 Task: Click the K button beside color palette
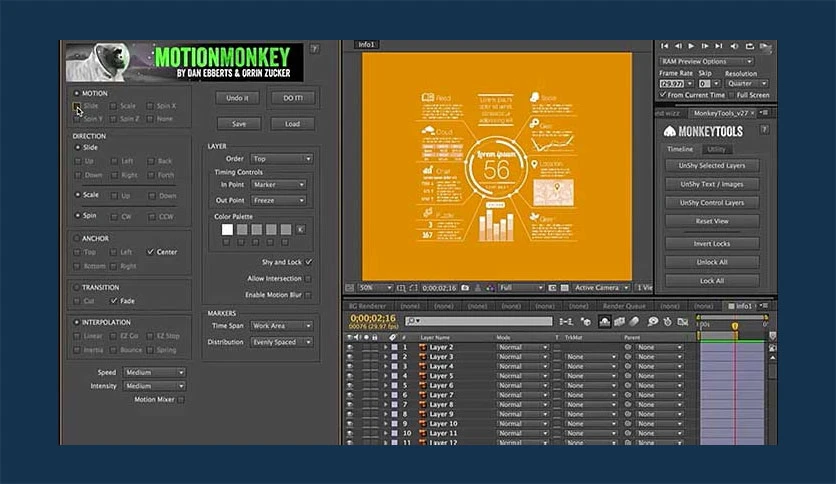tap(301, 229)
